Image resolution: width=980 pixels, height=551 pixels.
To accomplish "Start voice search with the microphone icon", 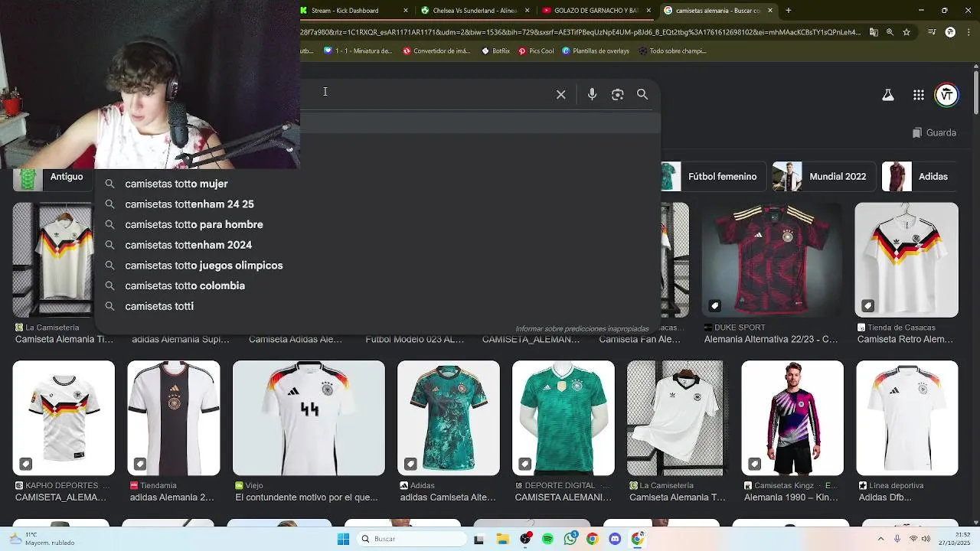I will pos(592,94).
